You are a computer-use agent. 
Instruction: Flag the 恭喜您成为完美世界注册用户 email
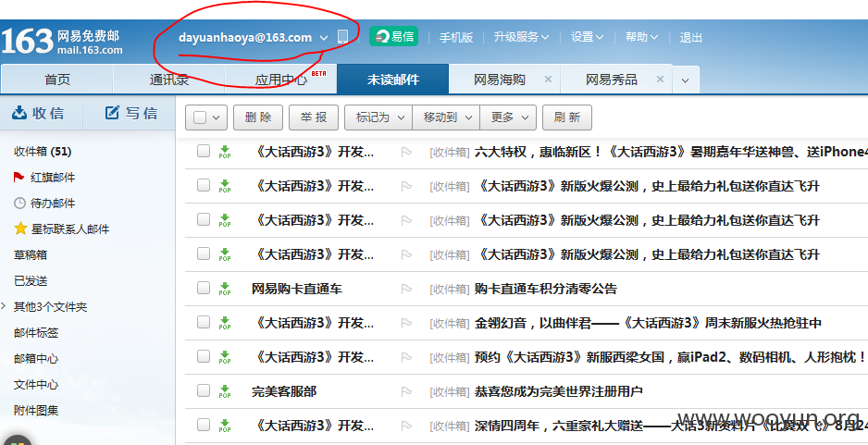pos(406,391)
